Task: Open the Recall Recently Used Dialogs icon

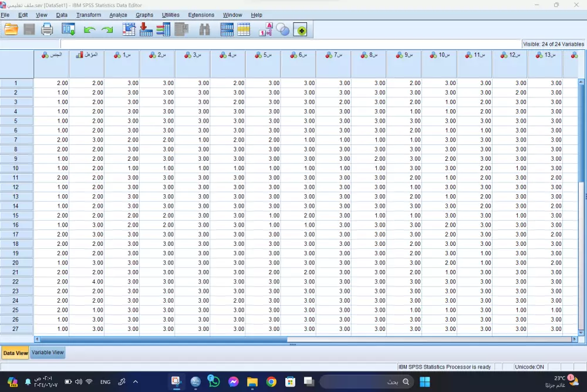Action: click(x=68, y=29)
